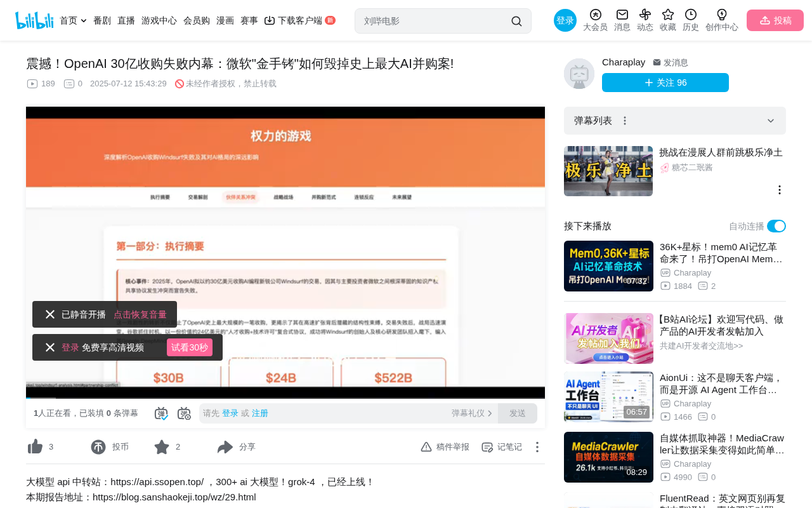Open 赛事 nav item

pos(249,20)
